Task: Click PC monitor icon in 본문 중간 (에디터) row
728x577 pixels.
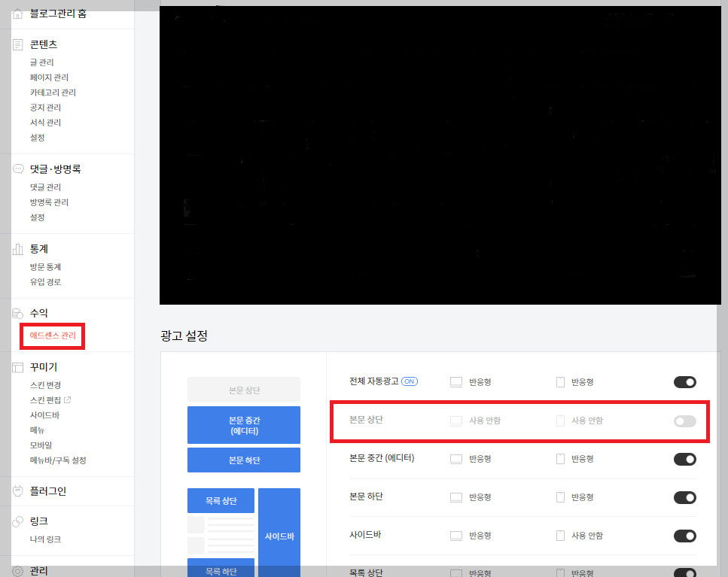Action: point(456,459)
